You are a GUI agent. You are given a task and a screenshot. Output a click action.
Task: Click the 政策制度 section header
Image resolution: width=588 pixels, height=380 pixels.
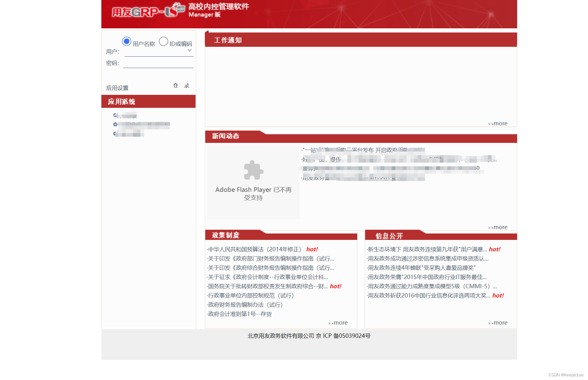[x=281, y=235]
